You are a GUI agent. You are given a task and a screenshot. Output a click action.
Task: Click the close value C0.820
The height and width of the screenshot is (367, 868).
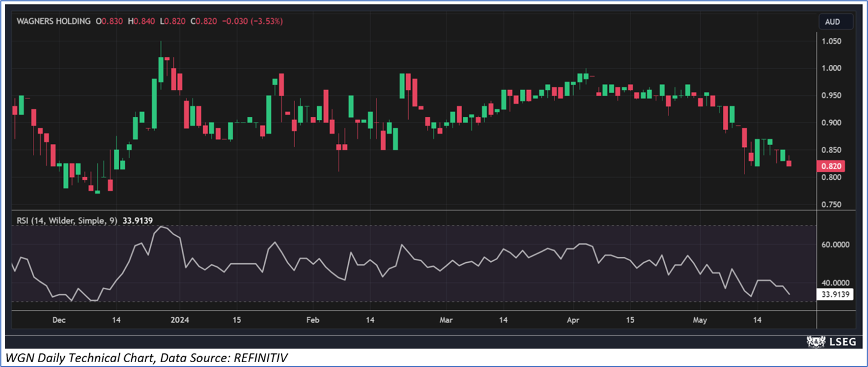[204, 21]
